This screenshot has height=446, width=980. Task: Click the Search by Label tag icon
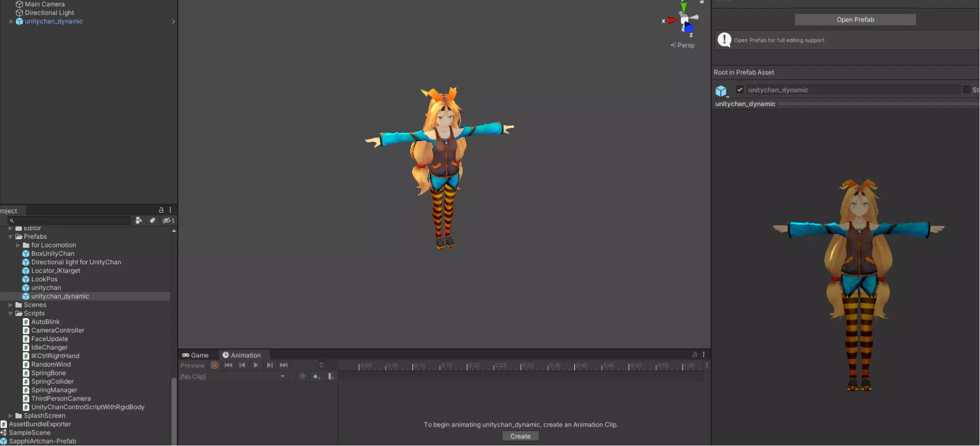tap(152, 220)
